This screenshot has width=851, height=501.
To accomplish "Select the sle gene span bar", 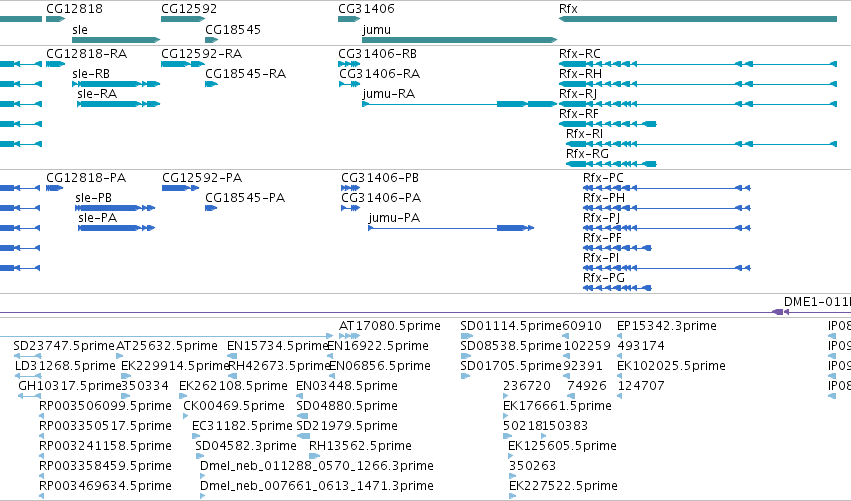I will (x=116, y=40).
